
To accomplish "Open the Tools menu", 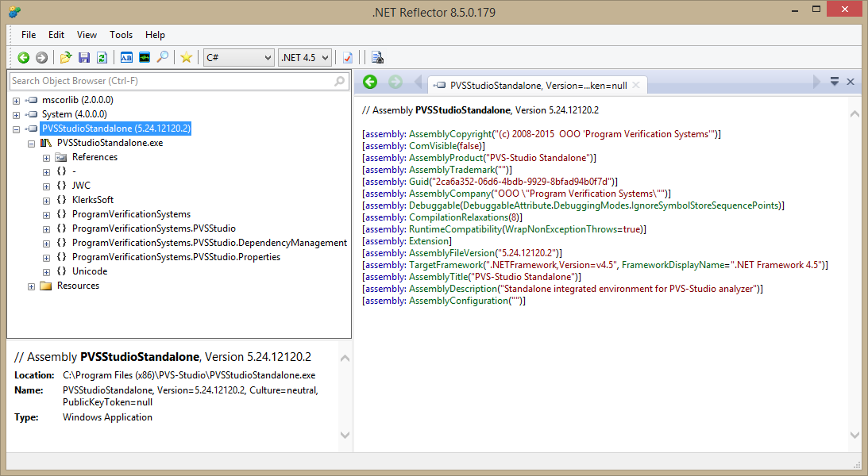I will (x=122, y=35).
